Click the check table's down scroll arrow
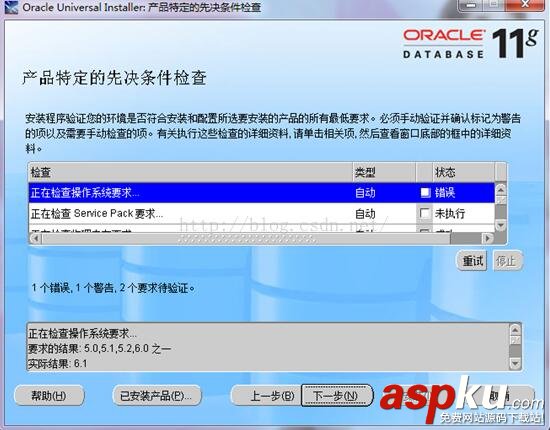This screenshot has height=430, width=550. point(501,226)
